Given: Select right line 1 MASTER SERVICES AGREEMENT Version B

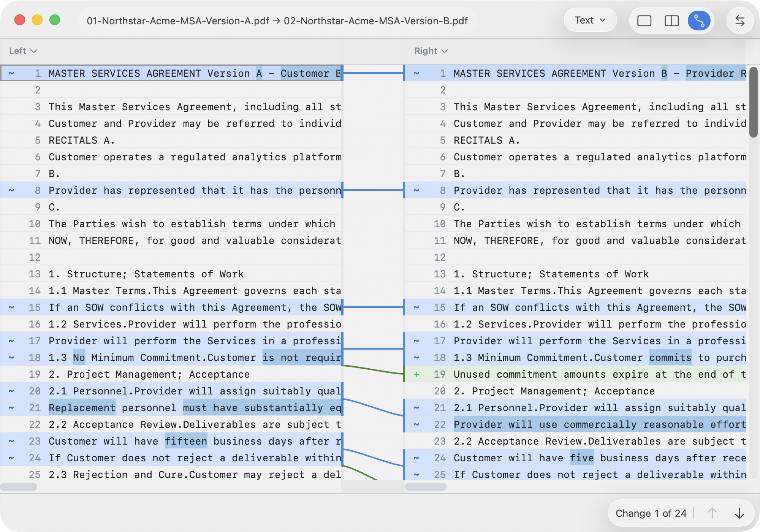Looking at the screenshot, I should click(575, 73).
